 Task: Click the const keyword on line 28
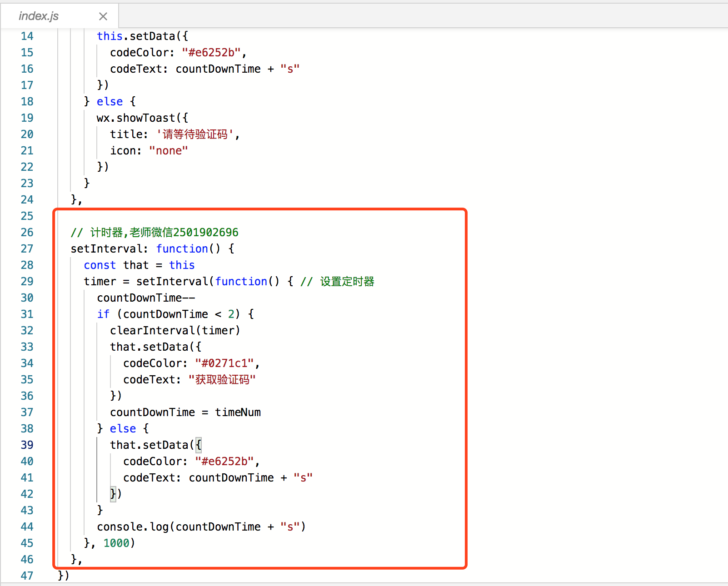(x=100, y=265)
